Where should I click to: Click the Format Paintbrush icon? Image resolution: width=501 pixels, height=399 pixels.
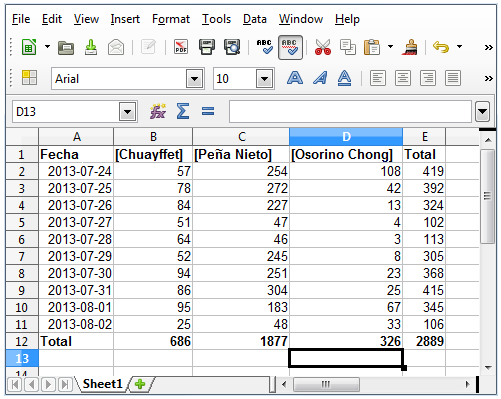pyautogui.click(x=410, y=47)
